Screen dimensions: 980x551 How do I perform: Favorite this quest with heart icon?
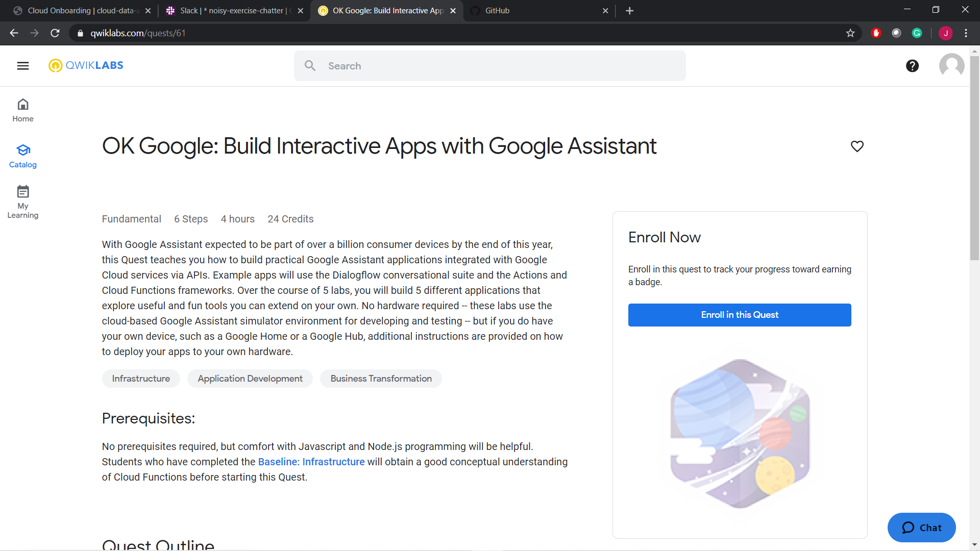coord(857,146)
